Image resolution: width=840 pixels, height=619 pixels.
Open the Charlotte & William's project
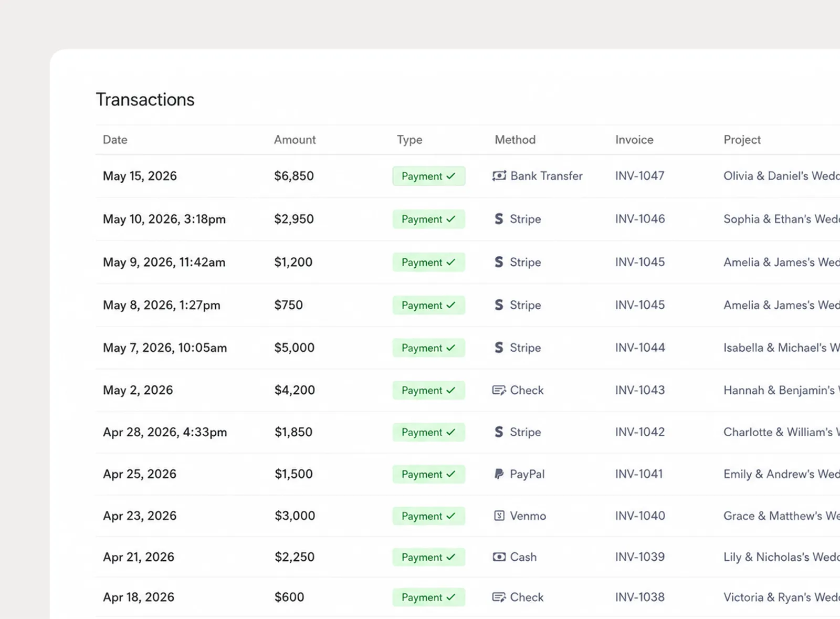[781, 432]
